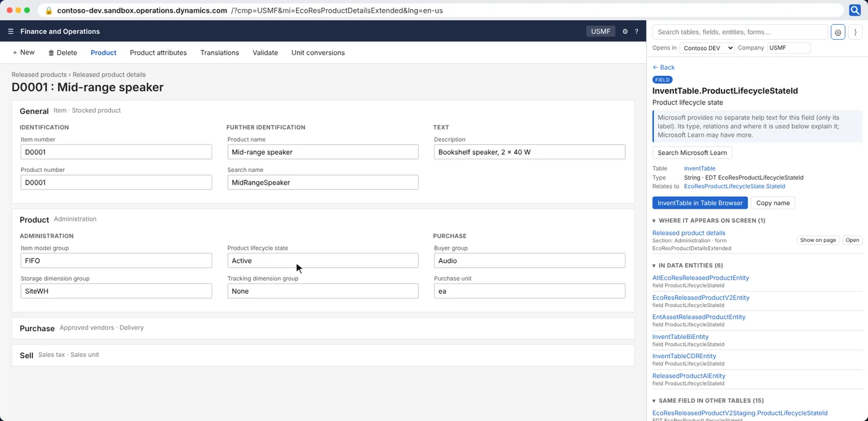Viewport: 868px width, 421px height.
Task: Click Product lifecycle state Active field
Action: pyautogui.click(x=322, y=261)
